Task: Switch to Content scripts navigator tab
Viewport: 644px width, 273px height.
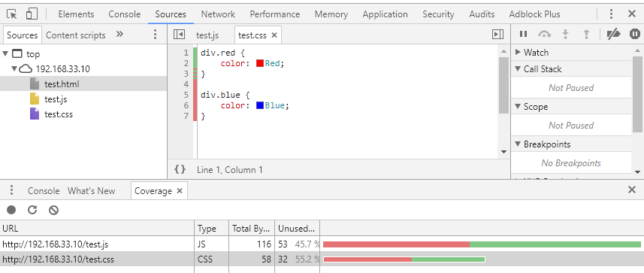Action: pyautogui.click(x=76, y=35)
